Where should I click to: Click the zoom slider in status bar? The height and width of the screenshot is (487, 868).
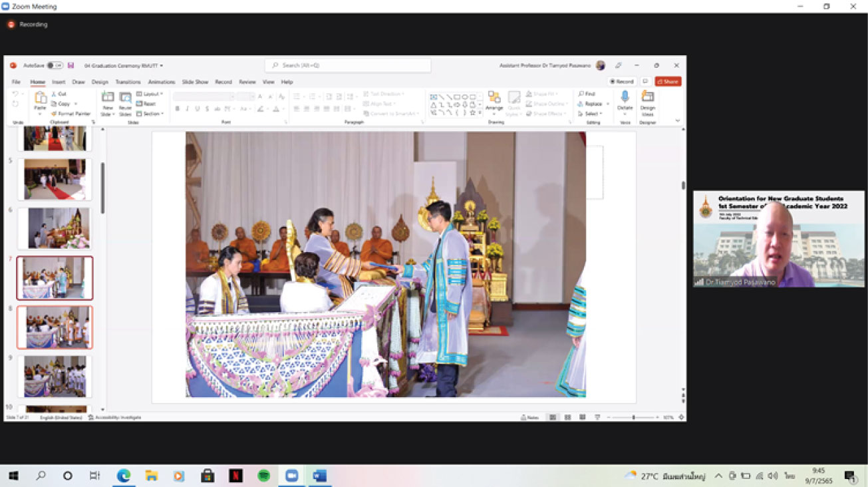633,417
